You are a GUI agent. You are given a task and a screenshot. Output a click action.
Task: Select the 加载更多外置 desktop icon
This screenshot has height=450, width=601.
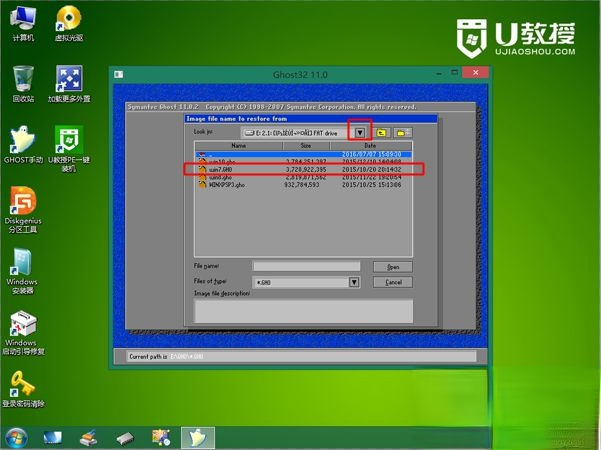(69, 84)
